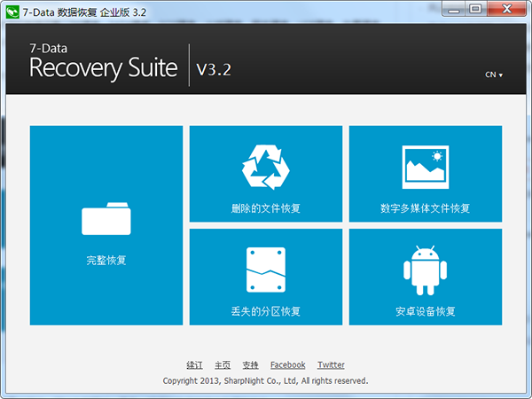
Task: Open the 支持 support link
Action: [x=250, y=365]
